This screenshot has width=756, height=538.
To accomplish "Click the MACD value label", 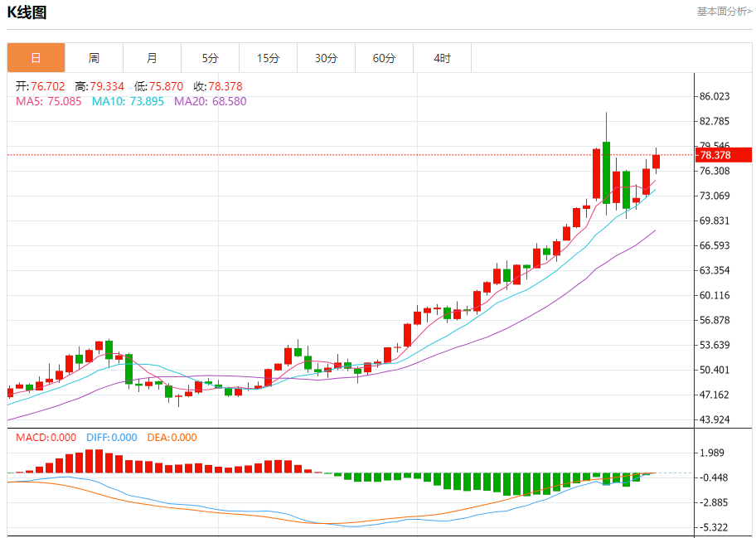I will (x=46, y=437).
